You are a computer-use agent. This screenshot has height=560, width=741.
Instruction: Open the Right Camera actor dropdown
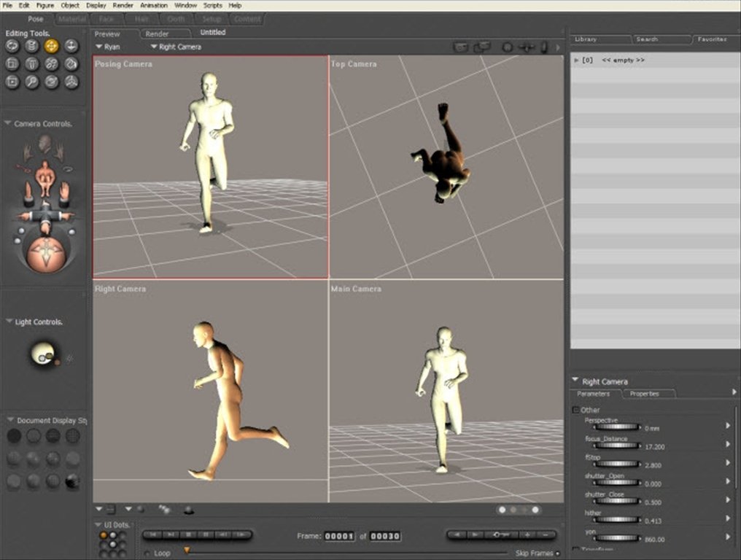[176, 47]
